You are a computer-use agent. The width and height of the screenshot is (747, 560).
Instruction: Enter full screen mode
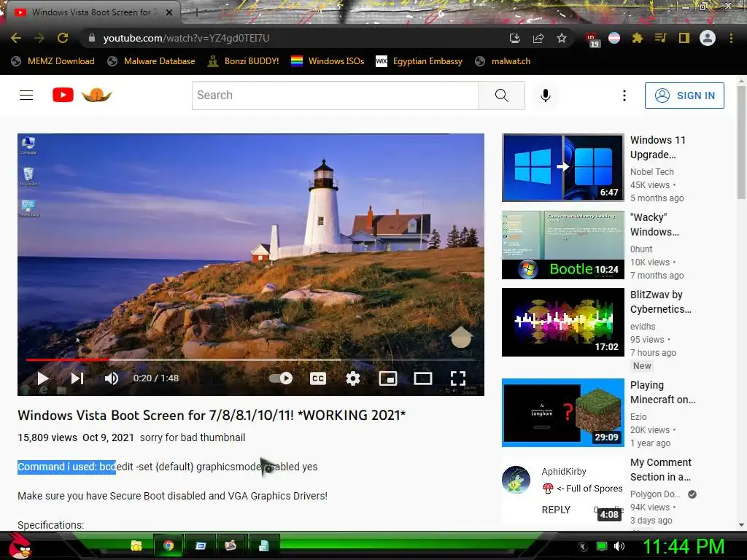pyautogui.click(x=458, y=378)
